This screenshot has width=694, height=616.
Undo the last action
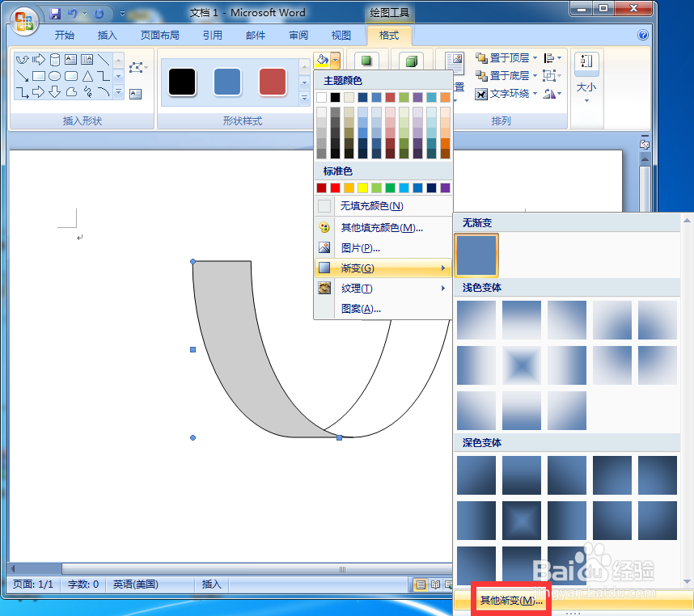pyautogui.click(x=72, y=14)
